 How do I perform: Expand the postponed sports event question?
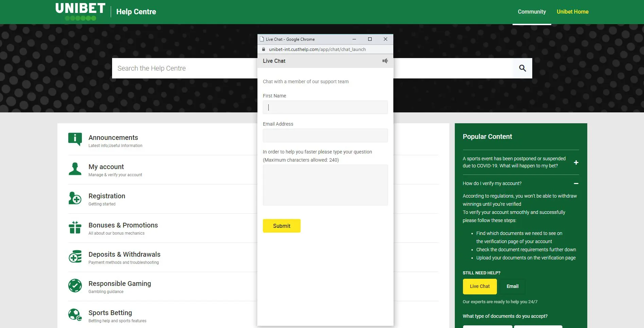(576, 162)
